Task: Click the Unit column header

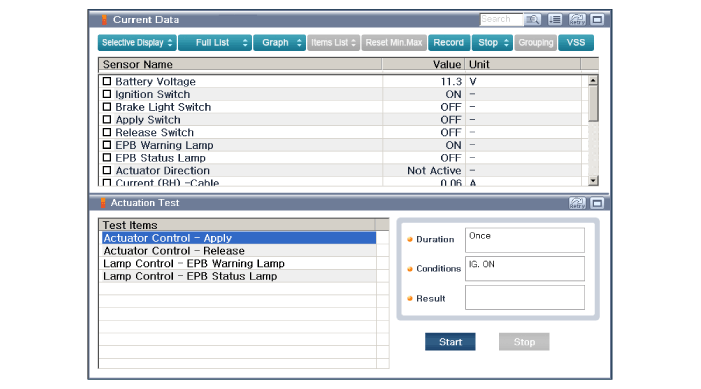Action: coord(523,64)
